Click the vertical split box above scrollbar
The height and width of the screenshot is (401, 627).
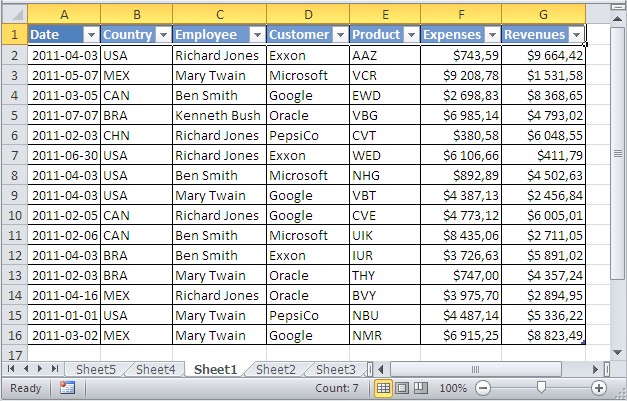point(617,7)
